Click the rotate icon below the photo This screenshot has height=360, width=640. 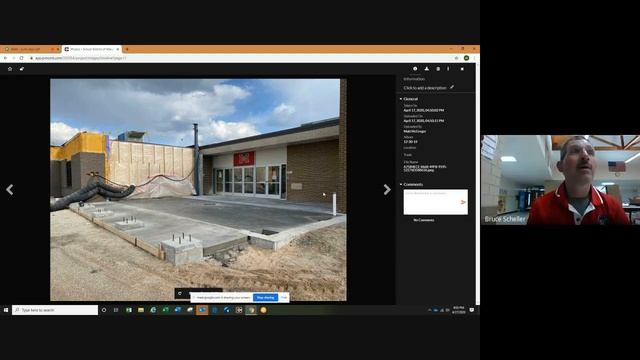point(180,293)
